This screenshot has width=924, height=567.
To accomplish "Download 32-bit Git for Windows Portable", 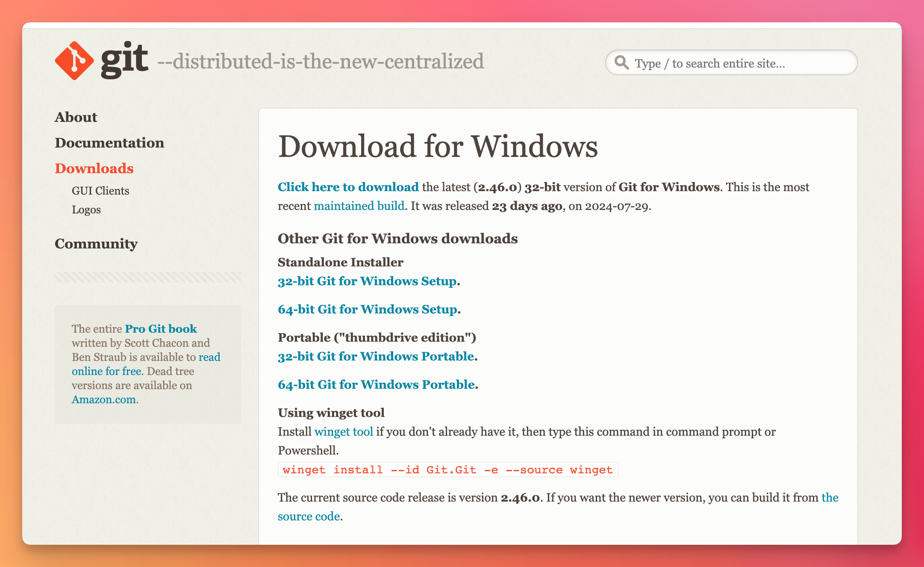I will click(376, 356).
